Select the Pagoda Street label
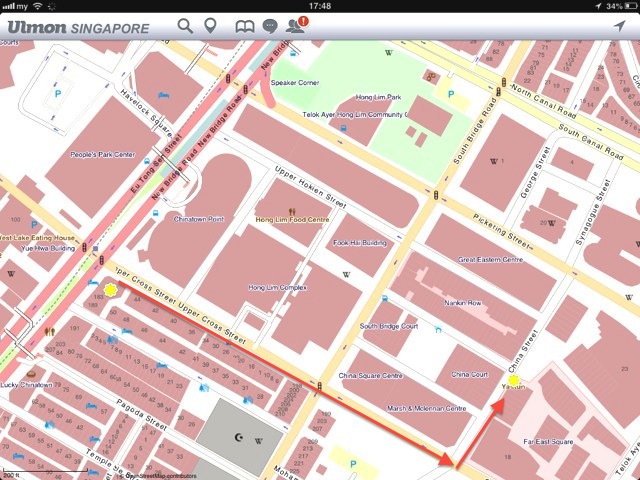Image resolution: width=640 pixels, height=480 pixels. pyautogui.click(x=142, y=415)
